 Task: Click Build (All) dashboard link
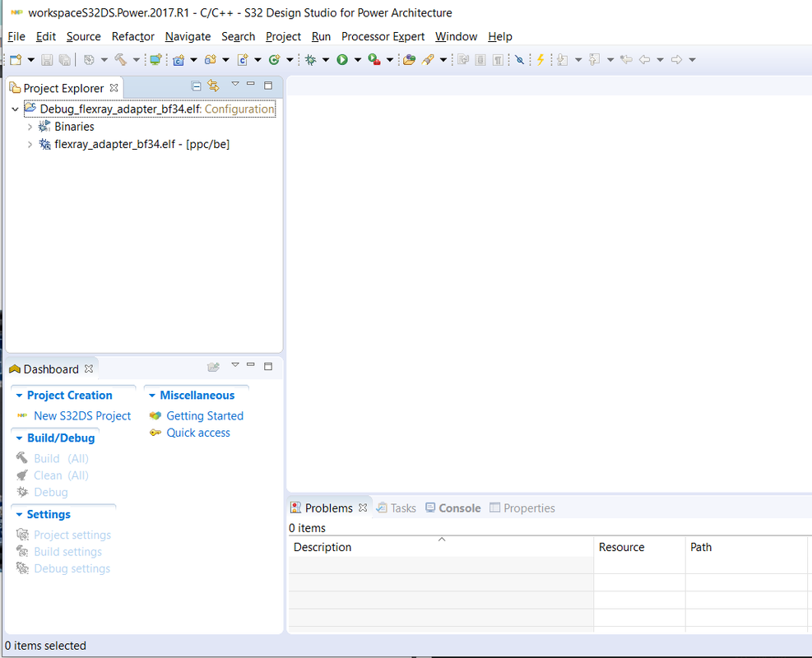61,459
